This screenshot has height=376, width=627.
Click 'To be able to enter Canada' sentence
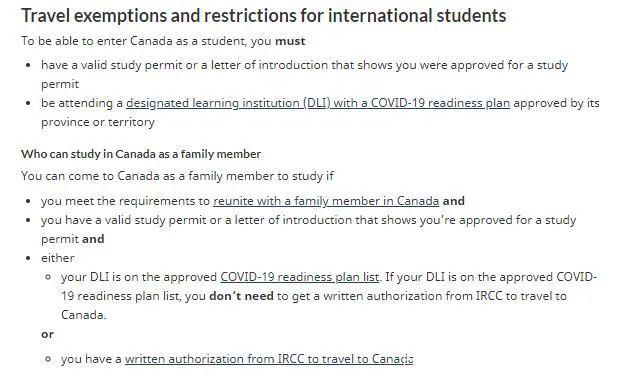point(163,41)
